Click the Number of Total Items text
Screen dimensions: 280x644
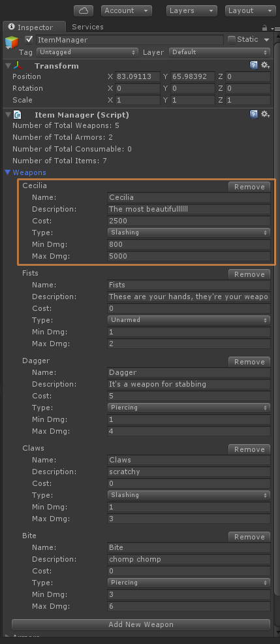[x=59, y=161]
